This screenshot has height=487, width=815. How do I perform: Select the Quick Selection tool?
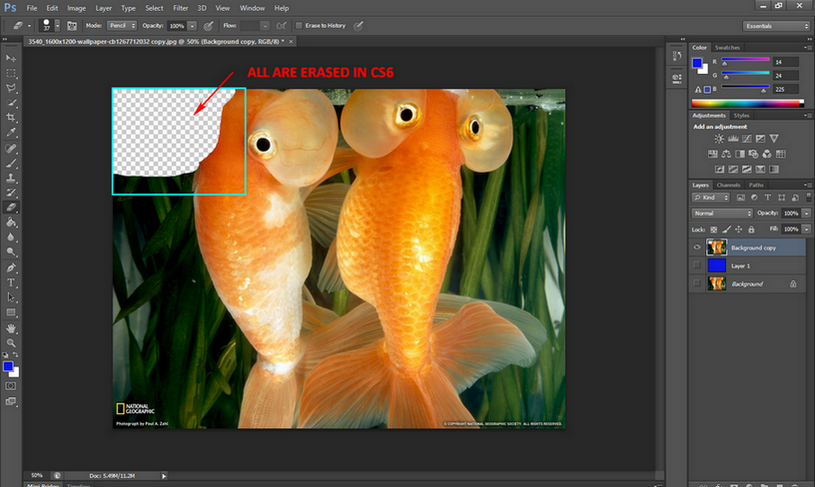11,103
